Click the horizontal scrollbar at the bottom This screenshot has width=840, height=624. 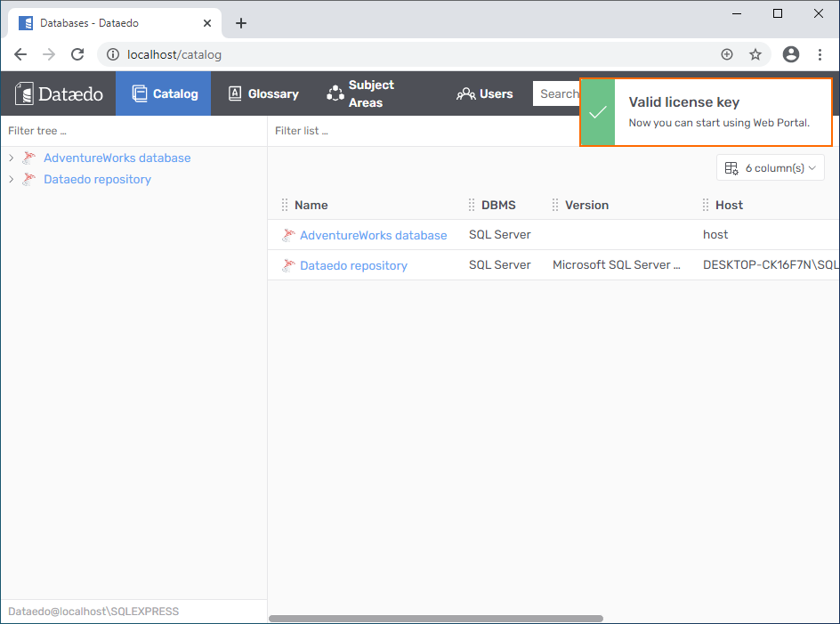tap(436, 618)
